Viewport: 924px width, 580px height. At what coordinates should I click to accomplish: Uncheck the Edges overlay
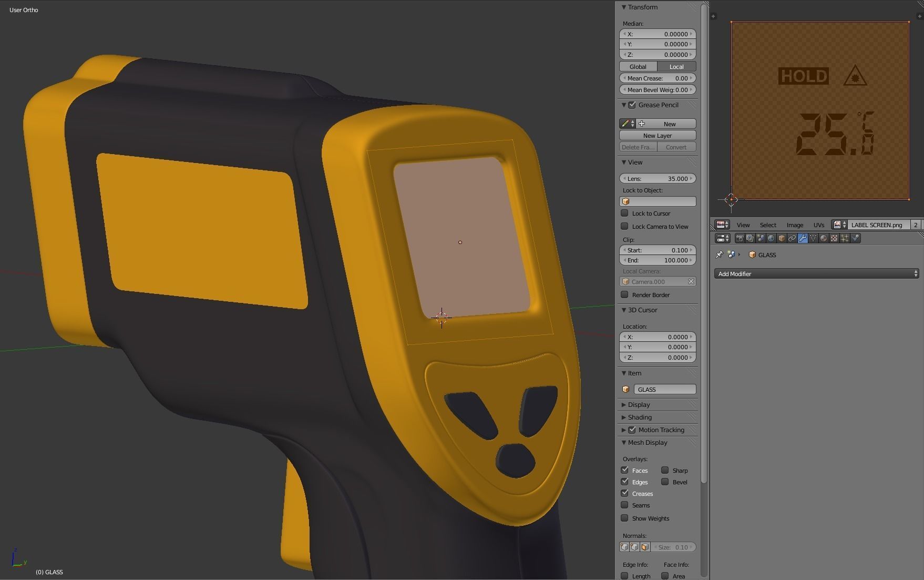pyautogui.click(x=624, y=482)
